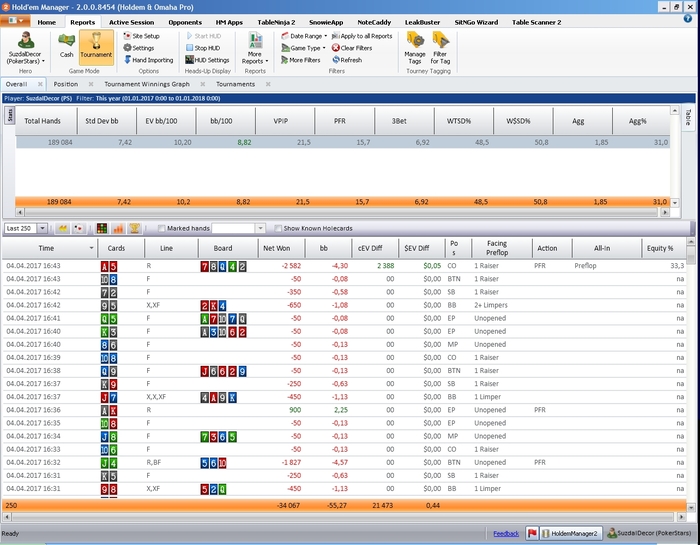Select the hand at 04.04.2017 16:36
Viewport: 700px width, 545px height.
tap(344, 410)
